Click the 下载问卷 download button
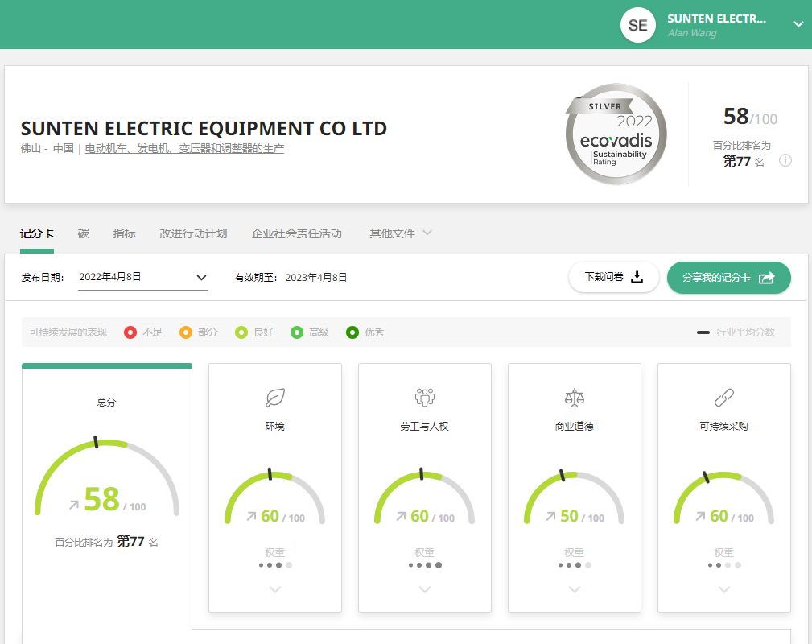The image size is (812, 644). 613,277
